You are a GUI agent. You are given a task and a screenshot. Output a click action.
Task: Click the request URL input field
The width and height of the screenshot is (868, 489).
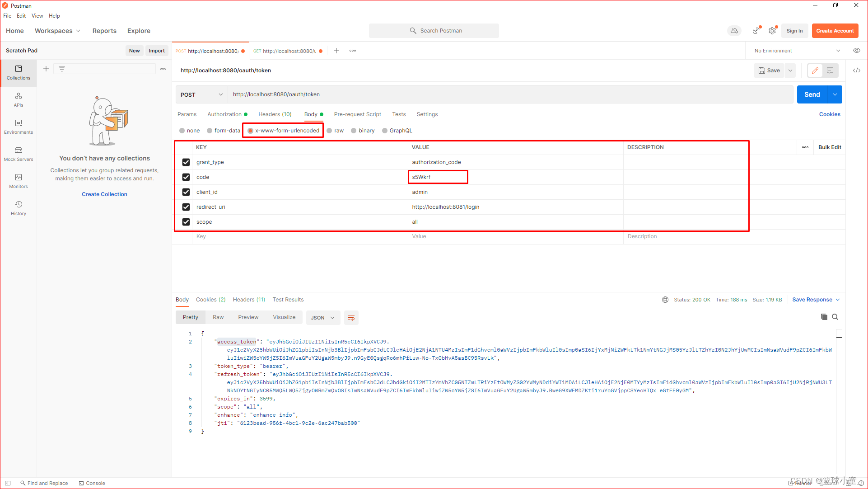[x=510, y=94]
